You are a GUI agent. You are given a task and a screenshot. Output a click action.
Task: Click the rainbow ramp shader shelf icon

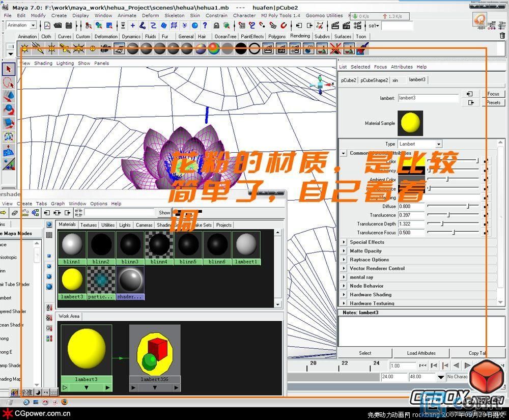tap(214, 49)
